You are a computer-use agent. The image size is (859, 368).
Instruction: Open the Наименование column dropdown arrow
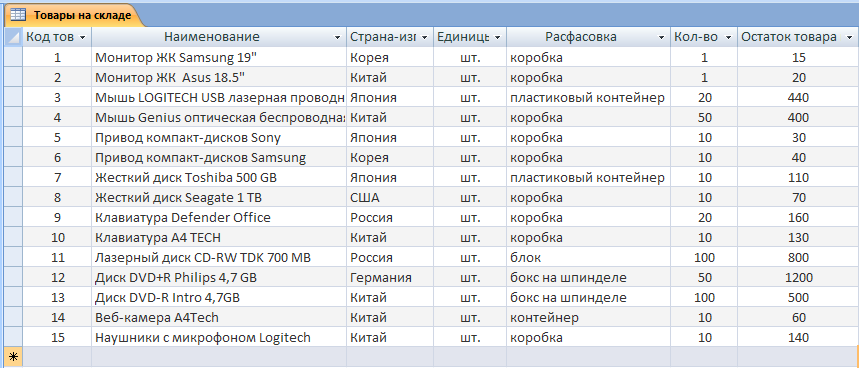pyautogui.click(x=337, y=37)
